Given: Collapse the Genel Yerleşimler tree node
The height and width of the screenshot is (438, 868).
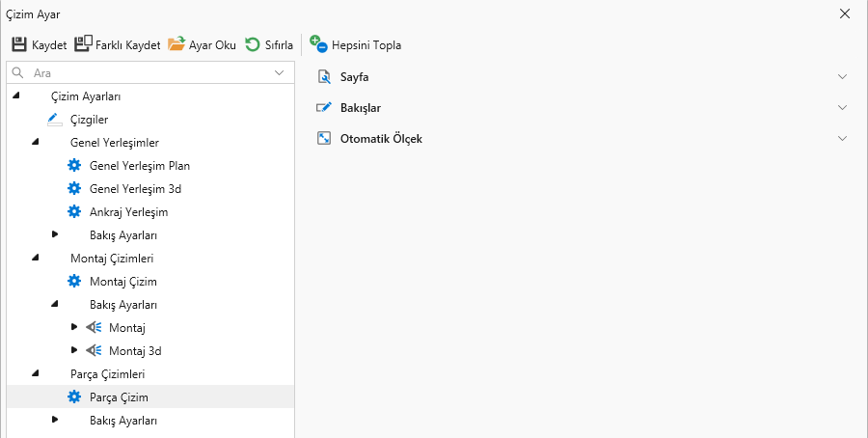Looking at the screenshot, I should click(x=36, y=143).
